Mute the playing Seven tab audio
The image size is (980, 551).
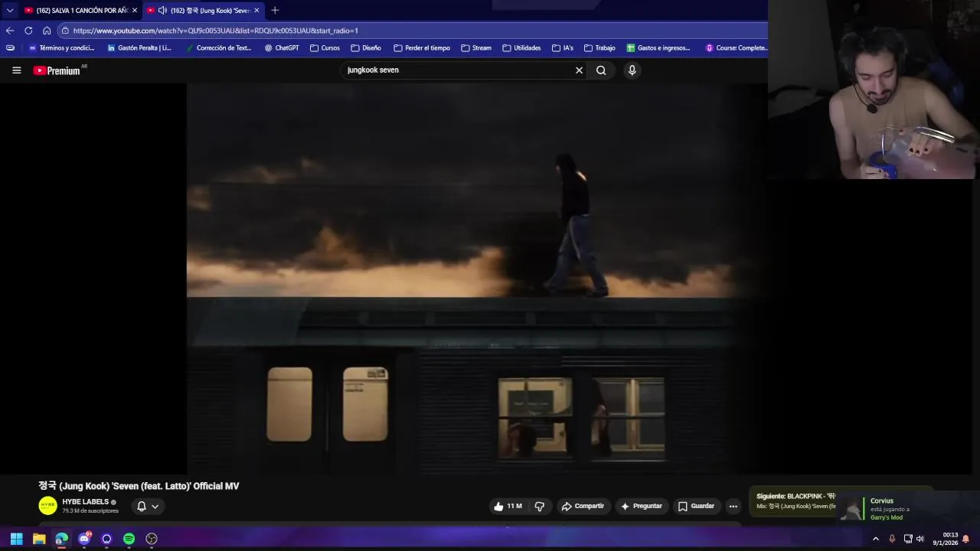coord(162,11)
